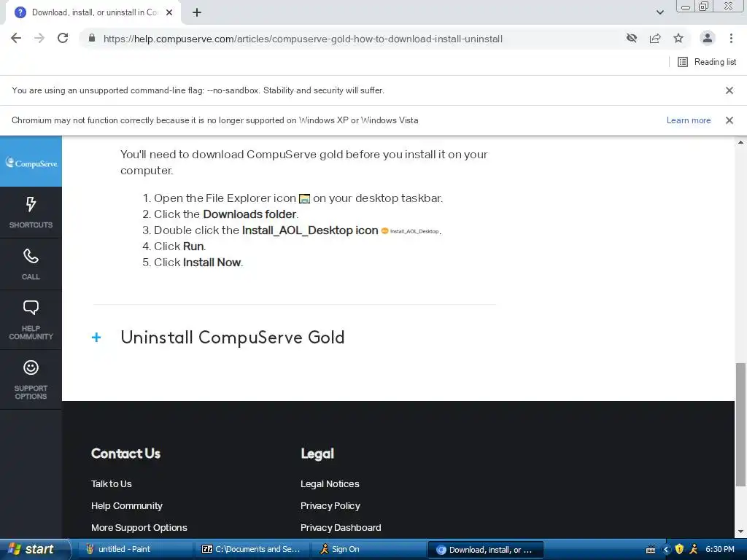This screenshot has width=747, height=560.
Task: Click the Contact Us footer heading
Action: tap(125, 454)
